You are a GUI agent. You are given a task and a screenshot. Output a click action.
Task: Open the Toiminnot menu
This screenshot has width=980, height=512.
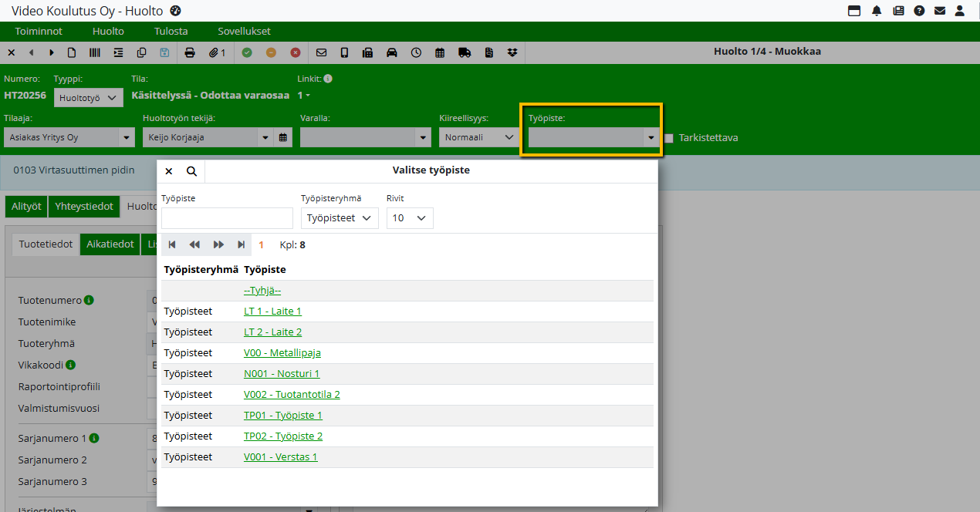coord(39,32)
